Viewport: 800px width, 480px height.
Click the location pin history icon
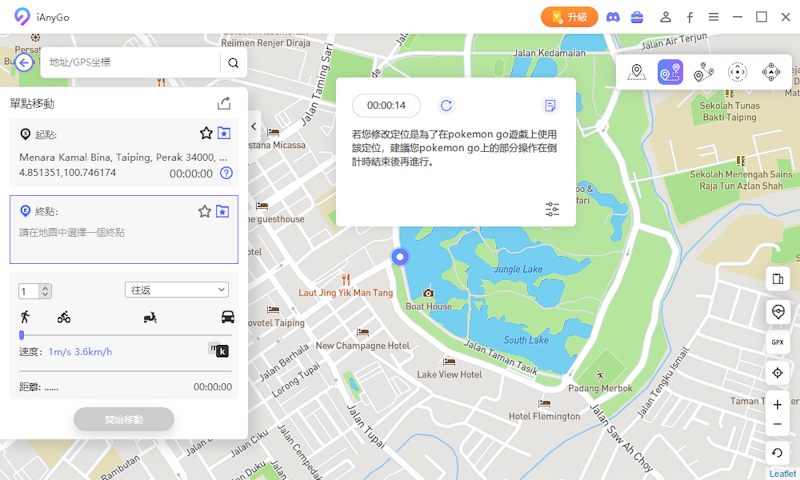tap(778, 311)
